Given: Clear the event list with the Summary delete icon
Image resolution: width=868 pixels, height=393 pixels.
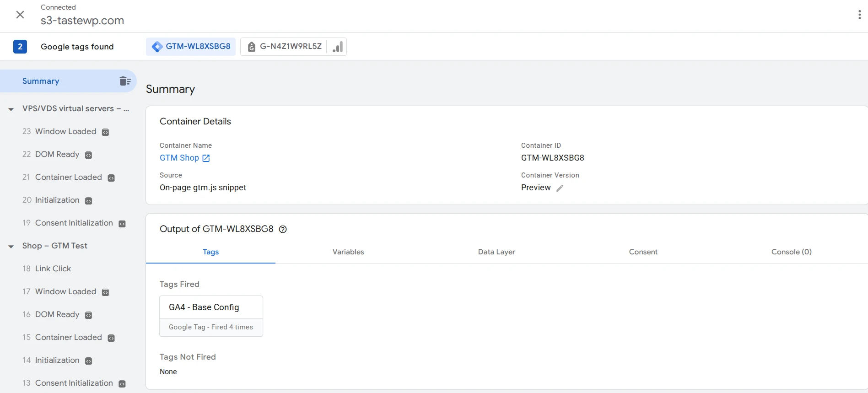Looking at the screenshot, I should point(125,81).
